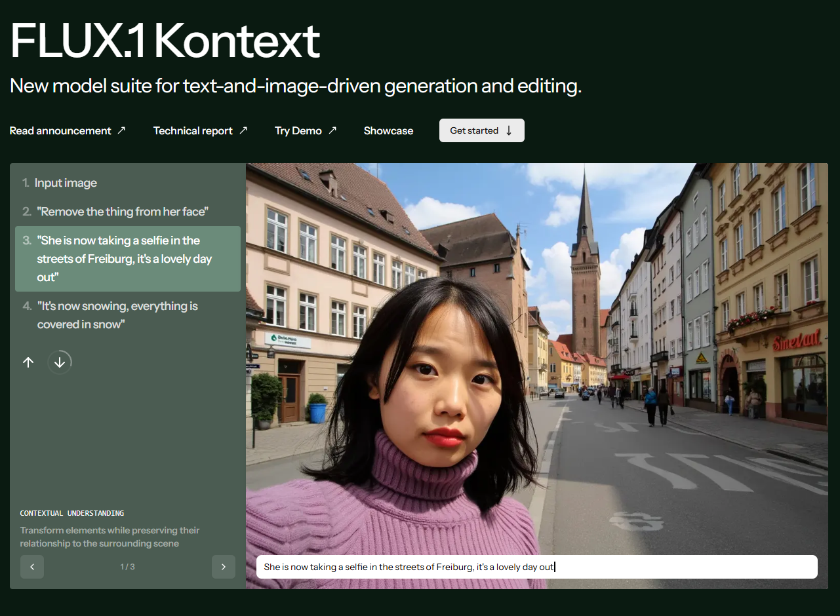Open the Read announcement link
Viewport: 840px width, 616px height.
[60, 131]
